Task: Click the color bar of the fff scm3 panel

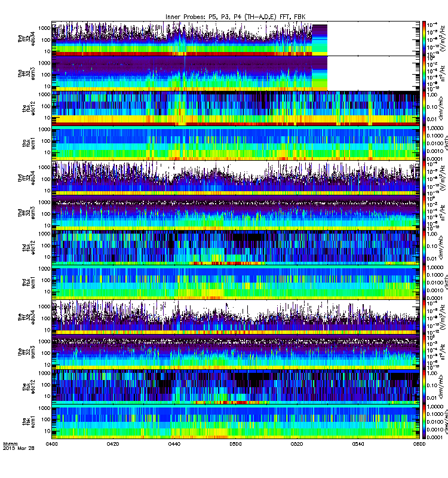Action: click(x=424, y=352)
